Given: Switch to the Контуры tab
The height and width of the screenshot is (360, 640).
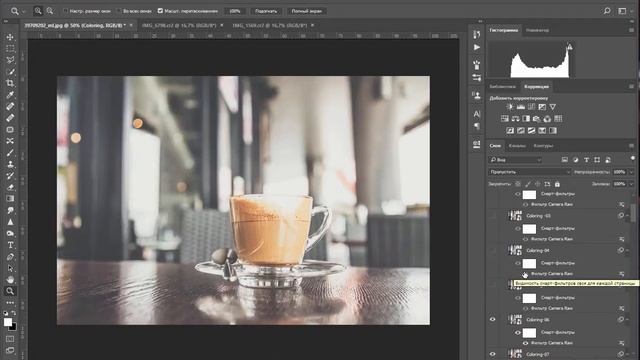Looking at the screenshot, I should tap(543, 146).
